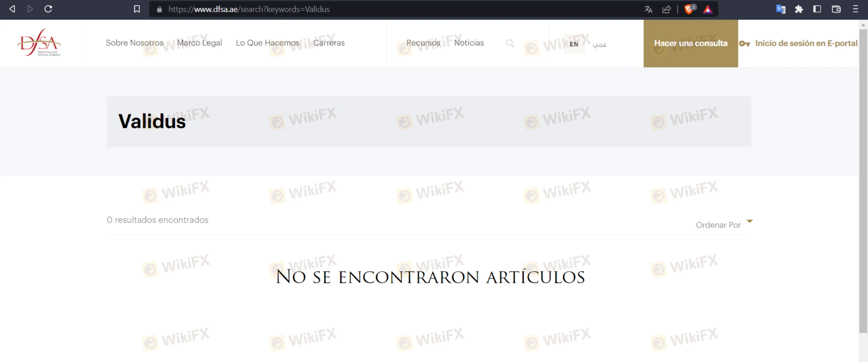Click the Hacer una consulta button
The height and width of the screenshot is (362, 868).
690,43
